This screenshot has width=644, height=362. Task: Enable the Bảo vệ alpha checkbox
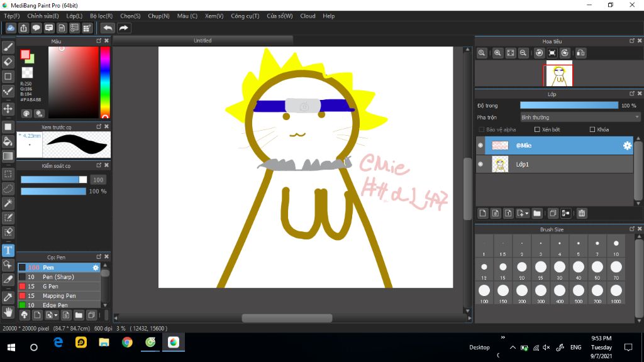481,129
